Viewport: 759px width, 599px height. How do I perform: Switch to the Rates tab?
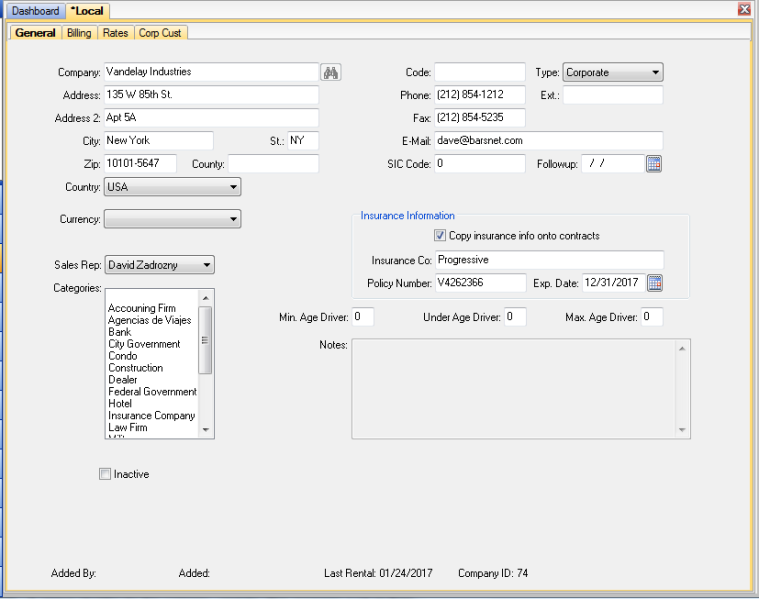tap(115, 33)
